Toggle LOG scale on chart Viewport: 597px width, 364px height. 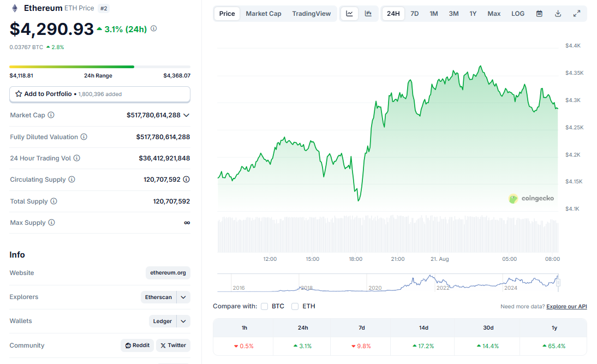tap(518, 14)
